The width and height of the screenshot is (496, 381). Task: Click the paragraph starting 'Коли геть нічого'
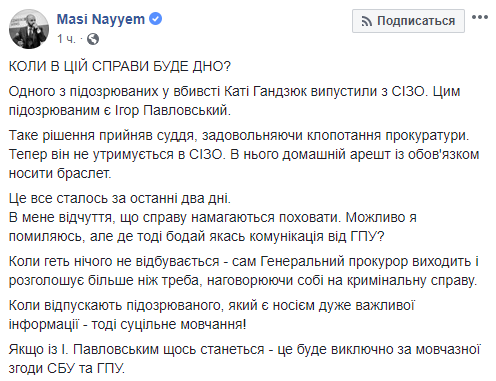pos(244,271)
